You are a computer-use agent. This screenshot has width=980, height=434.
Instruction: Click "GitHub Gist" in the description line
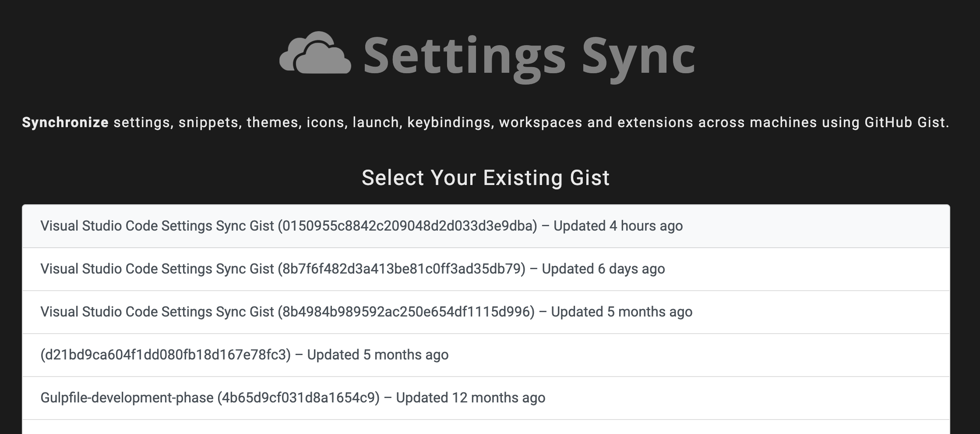[x=906, y=122]
